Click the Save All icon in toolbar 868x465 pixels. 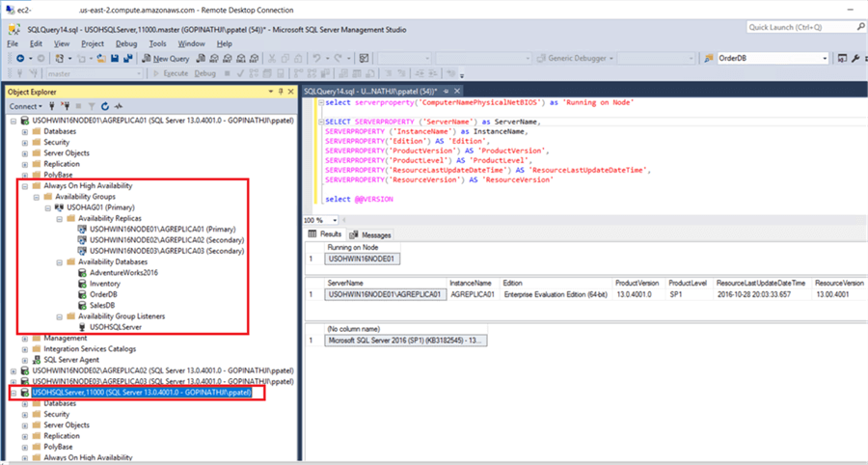(127, 58)
